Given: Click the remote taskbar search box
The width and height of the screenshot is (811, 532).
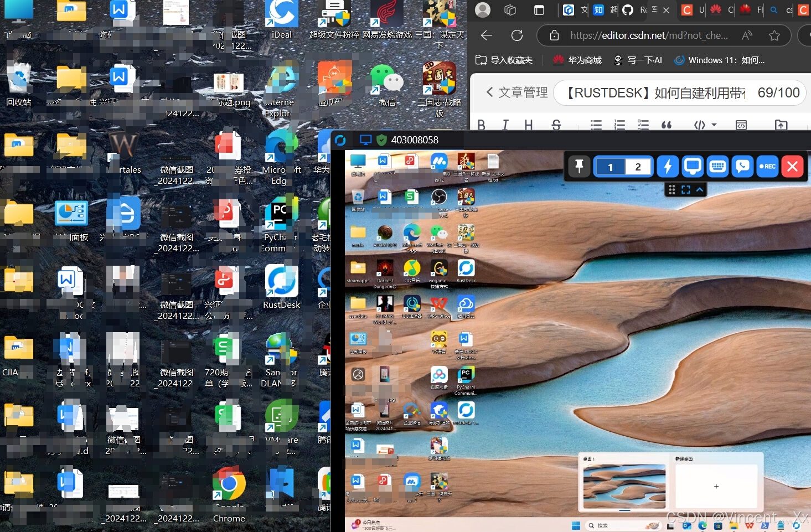Looking at the screenshot, I should tap(624, 525).
